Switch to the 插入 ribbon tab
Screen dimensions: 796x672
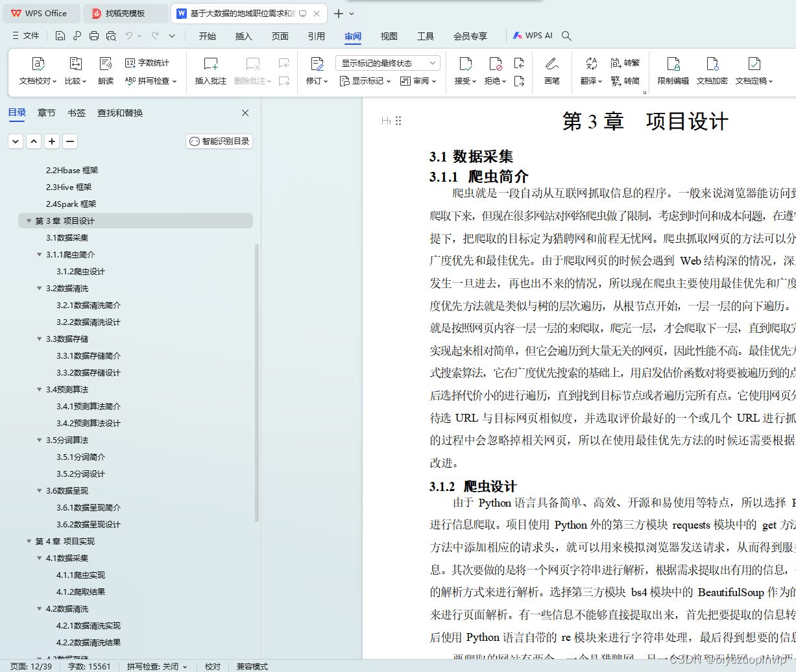243,36
